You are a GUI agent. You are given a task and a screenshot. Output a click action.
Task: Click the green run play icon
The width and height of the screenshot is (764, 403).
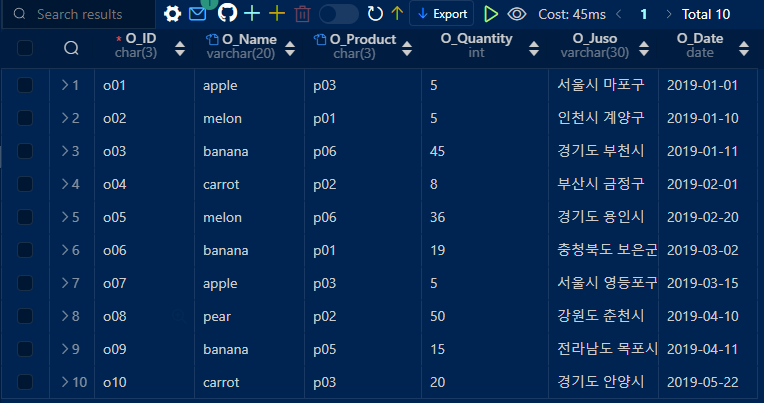(x=491, y=14)
